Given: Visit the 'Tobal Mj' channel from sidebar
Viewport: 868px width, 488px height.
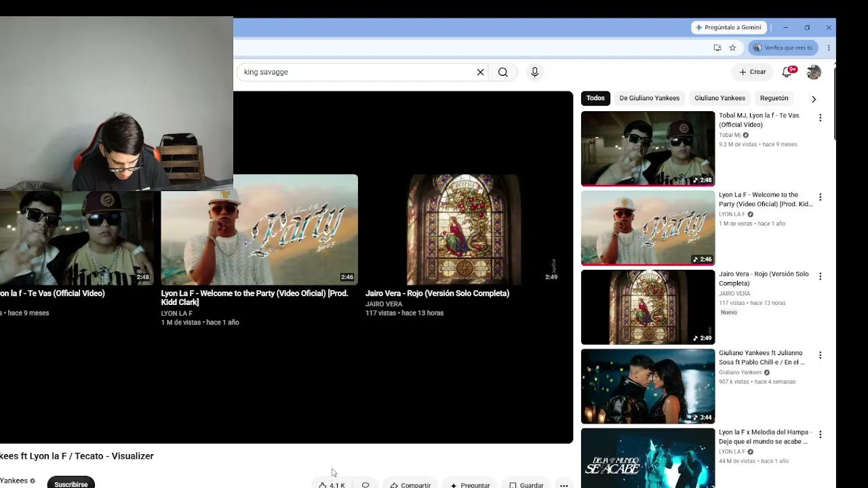Looking at the screenshot, I should [x=730, y=135].
